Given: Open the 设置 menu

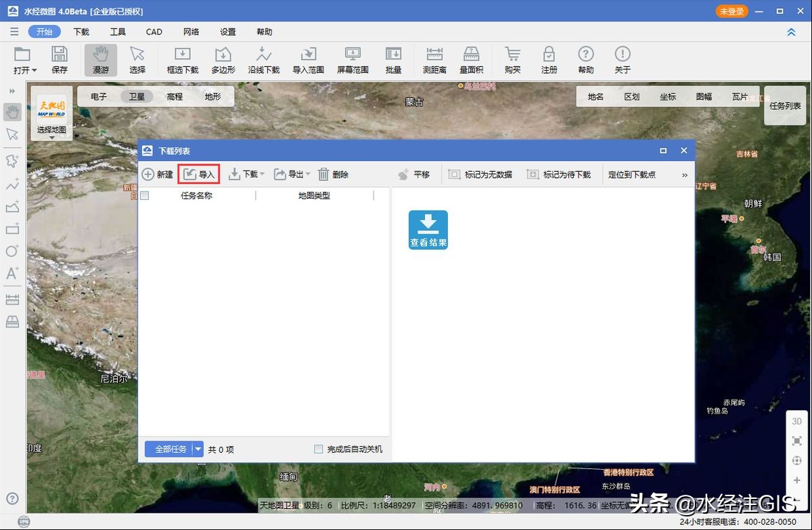Looking at the screenshot, I should [x=228, y=31].
